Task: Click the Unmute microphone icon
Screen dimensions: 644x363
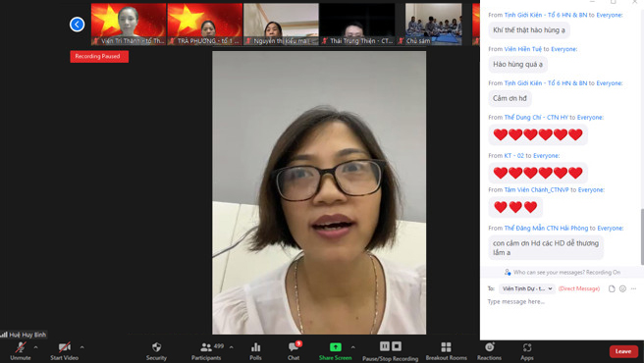Action: pyautogui.click(x=20, y=347)
